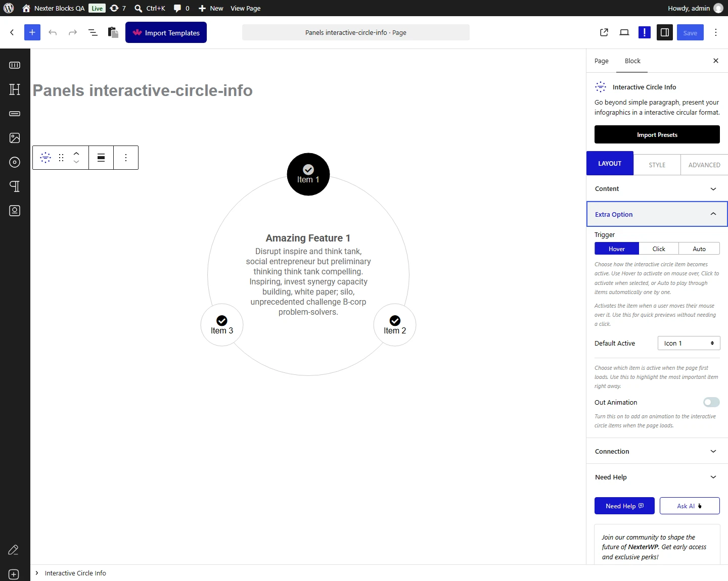Collapse the Extra Option panel

point(657,214)
